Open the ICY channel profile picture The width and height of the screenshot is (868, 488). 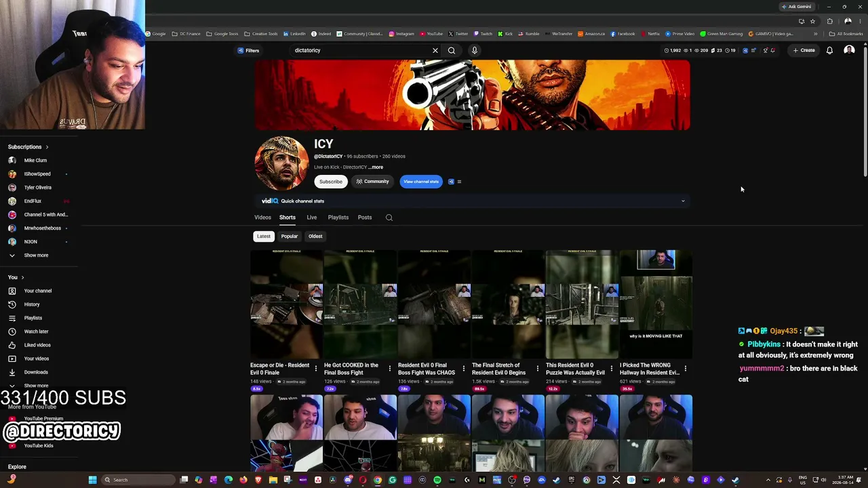pos(281,163)
